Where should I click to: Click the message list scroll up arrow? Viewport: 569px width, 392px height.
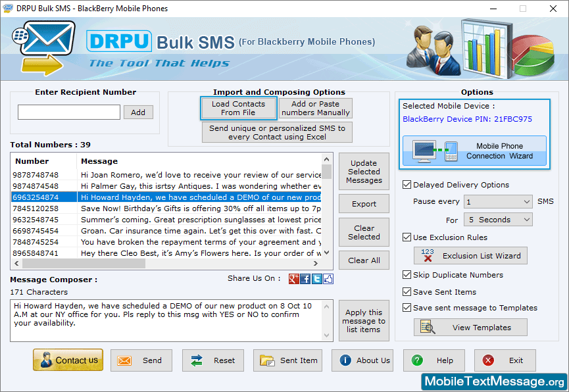(326, 159)
